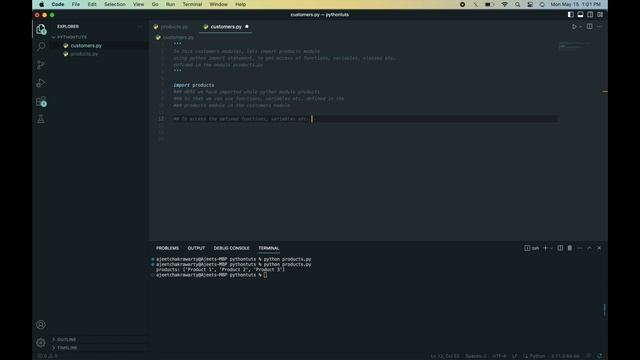
Task: Go to line via Ln/Col indicator
Action: coord(445,356)
